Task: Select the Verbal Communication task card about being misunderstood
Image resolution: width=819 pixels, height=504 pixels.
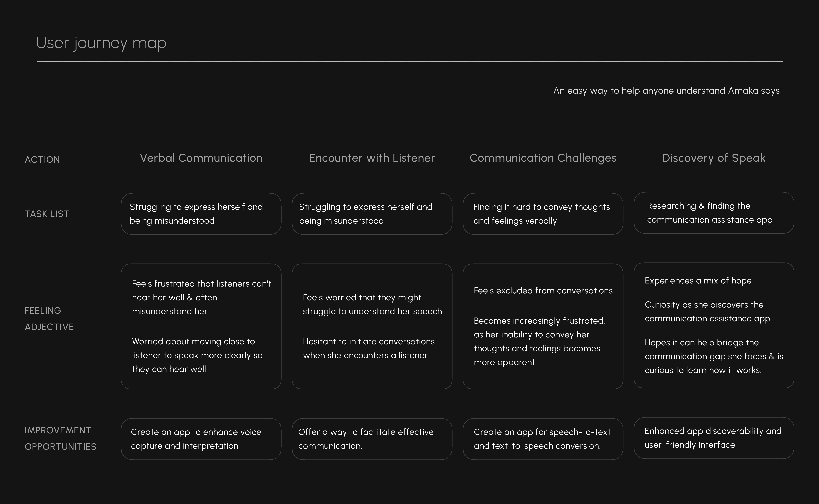Action: pyautogui.click(x=201, y=214)
